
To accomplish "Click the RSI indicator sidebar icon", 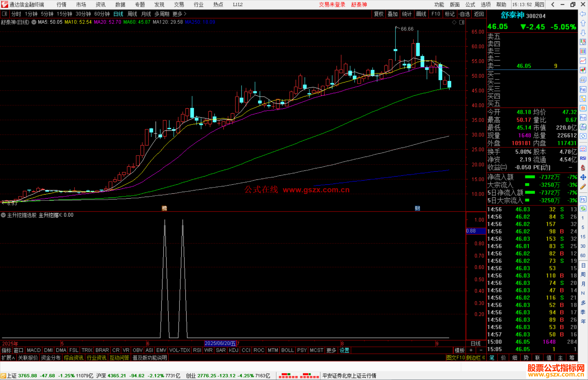I will pyautogui.click(x=583, y=158).
